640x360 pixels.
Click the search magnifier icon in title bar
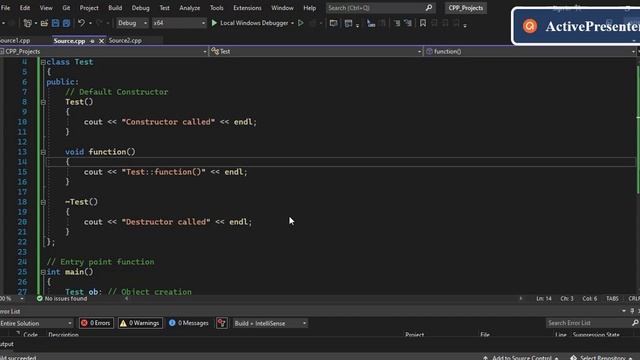[429, 8]
